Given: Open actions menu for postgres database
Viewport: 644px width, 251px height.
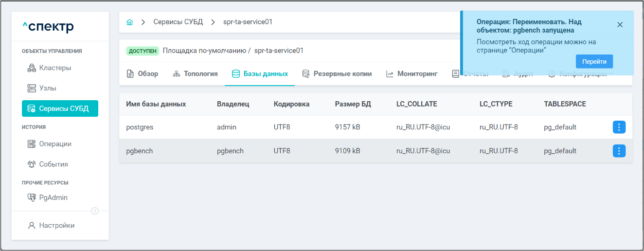Looking at the screenshot, I should [619, 127].
